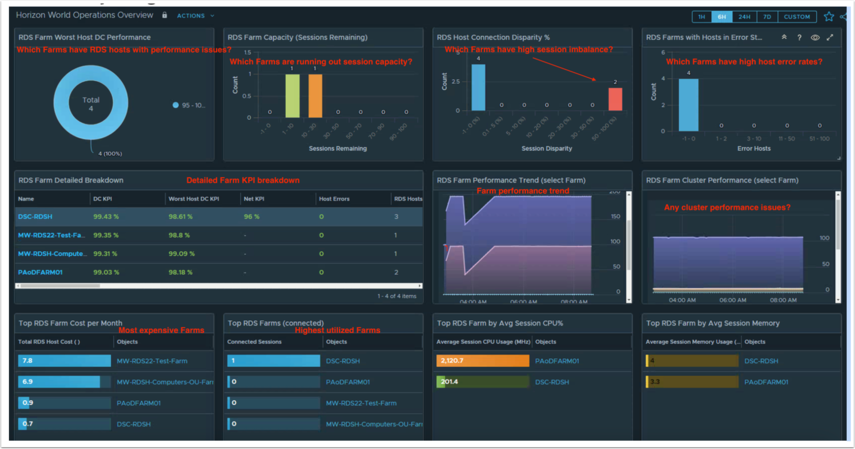Click the red bar in Session Disparity chart

click(615, 99)
